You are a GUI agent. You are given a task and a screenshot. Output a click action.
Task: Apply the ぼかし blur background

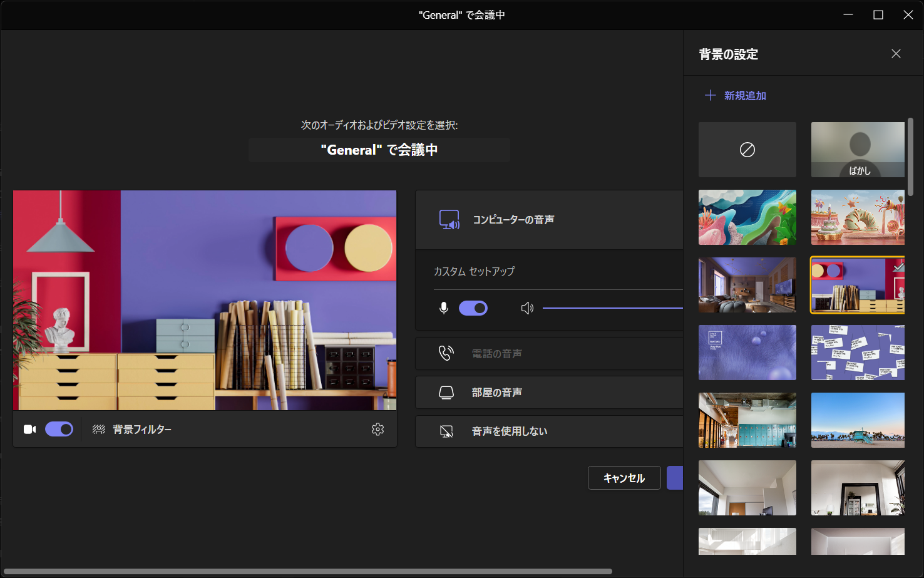tap(858, 149)
